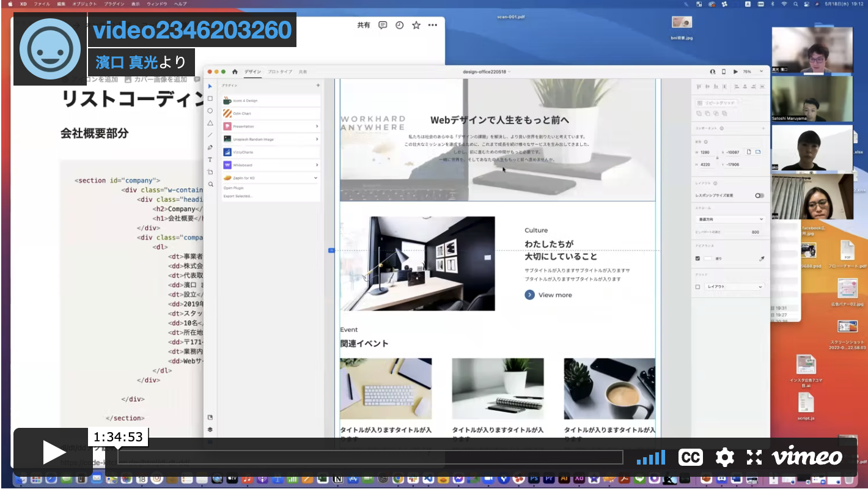The image size is (868, 489).
Task: Click the fill eyedropper icon
Action: point(762,259)
